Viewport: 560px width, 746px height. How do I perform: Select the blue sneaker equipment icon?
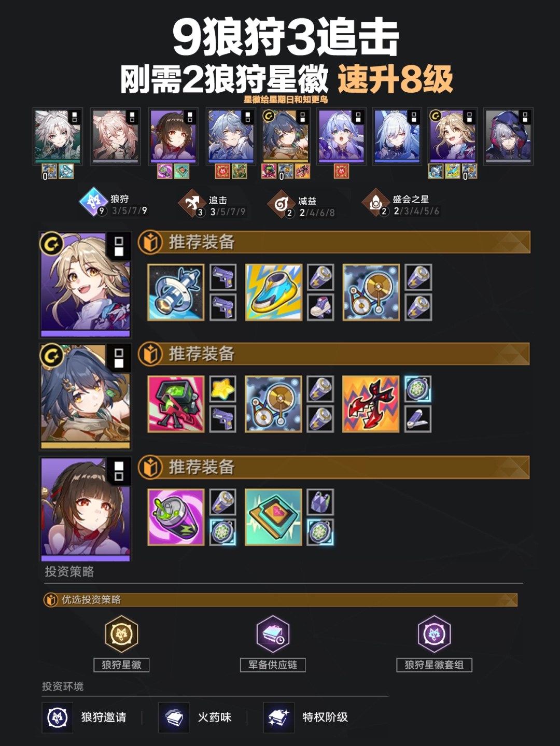(273, 292)
